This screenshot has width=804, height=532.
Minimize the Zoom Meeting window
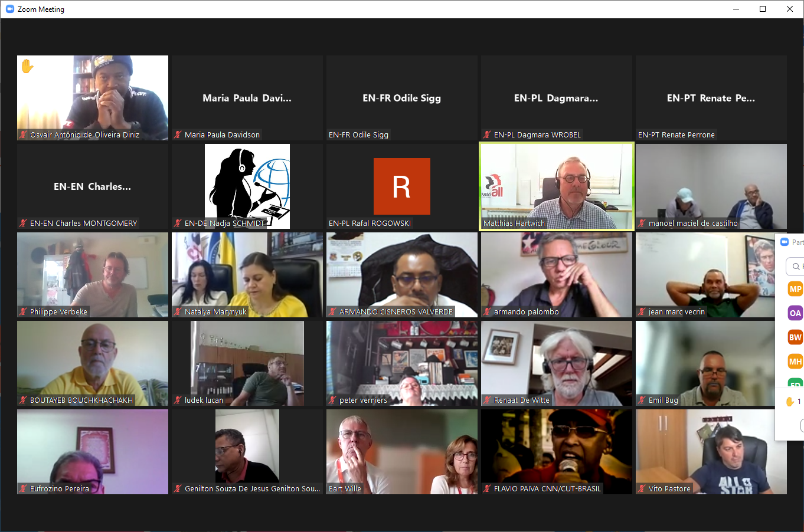736,9
